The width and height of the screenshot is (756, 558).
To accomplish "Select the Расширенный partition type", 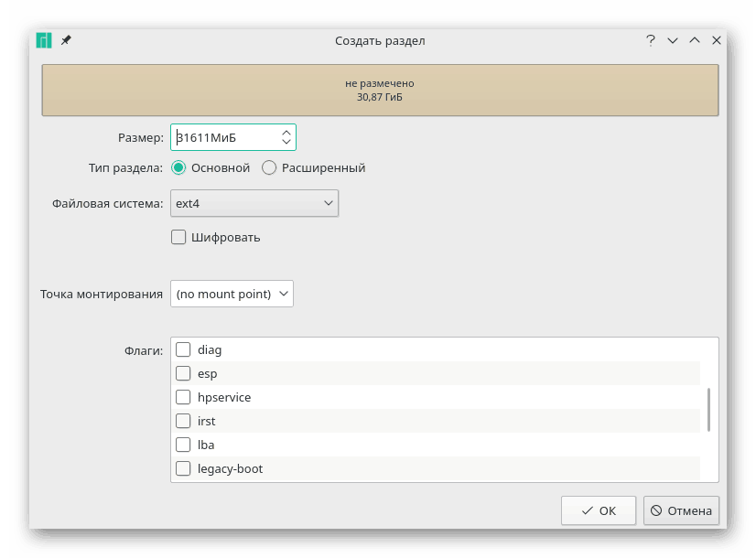I will pos(269,167).
